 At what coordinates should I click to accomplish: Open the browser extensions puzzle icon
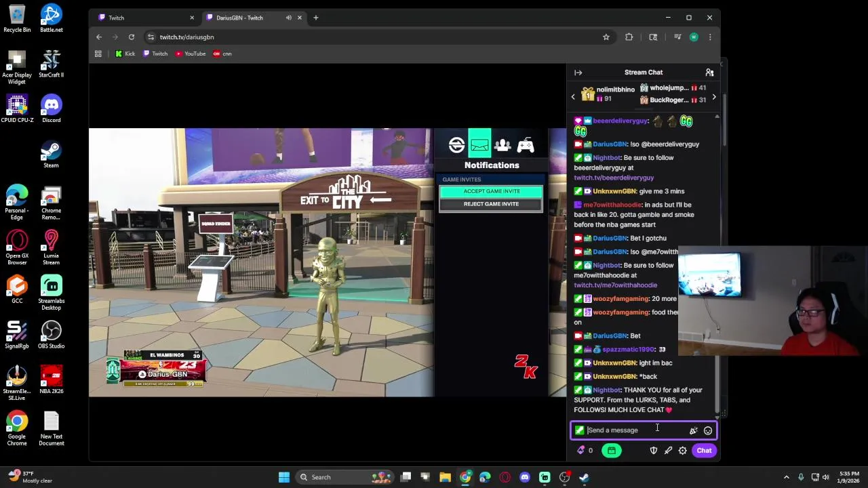click(629, 37)
